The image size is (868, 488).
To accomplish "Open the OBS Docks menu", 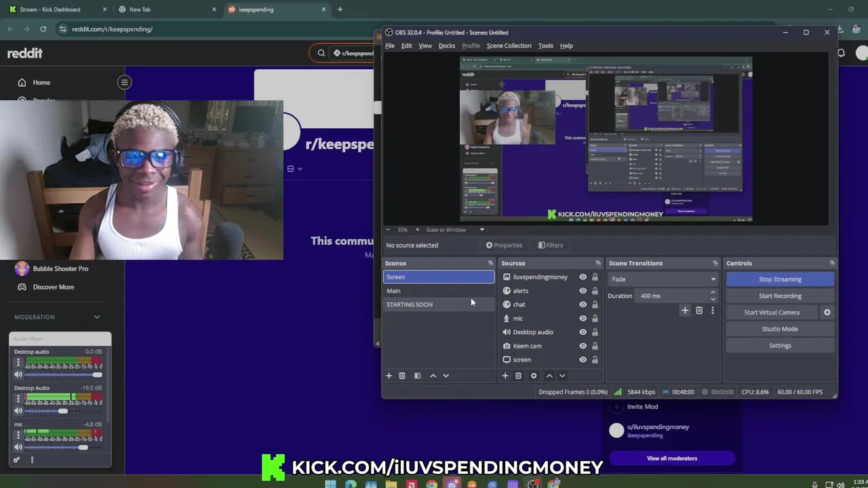I will tap(447, 45).
